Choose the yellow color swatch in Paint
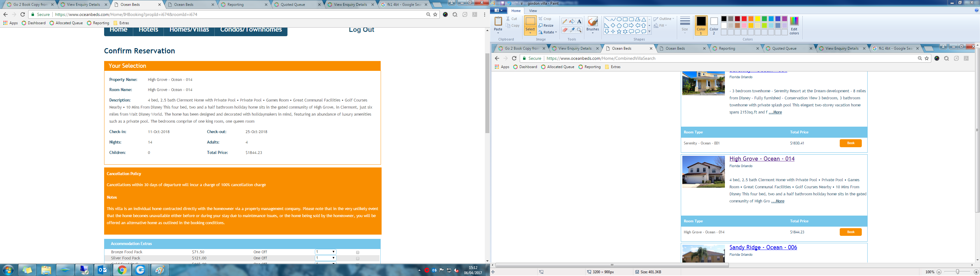 coord(758,19)
